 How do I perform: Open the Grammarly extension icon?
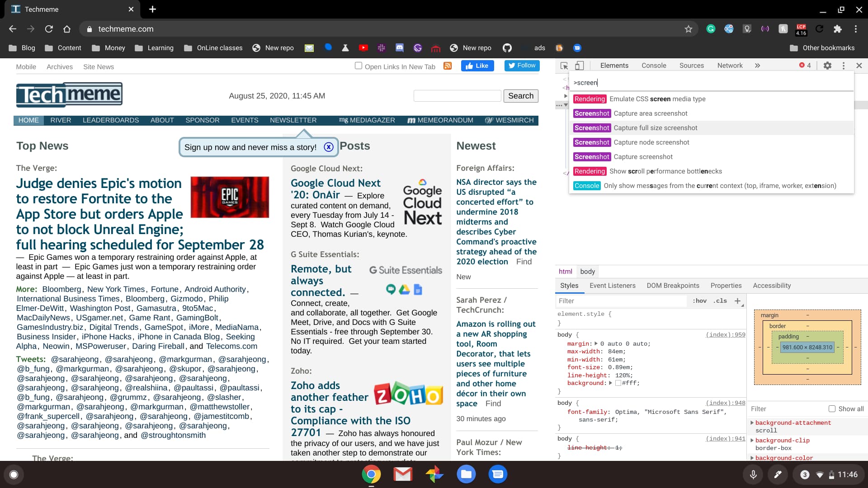tap(711, 29)
